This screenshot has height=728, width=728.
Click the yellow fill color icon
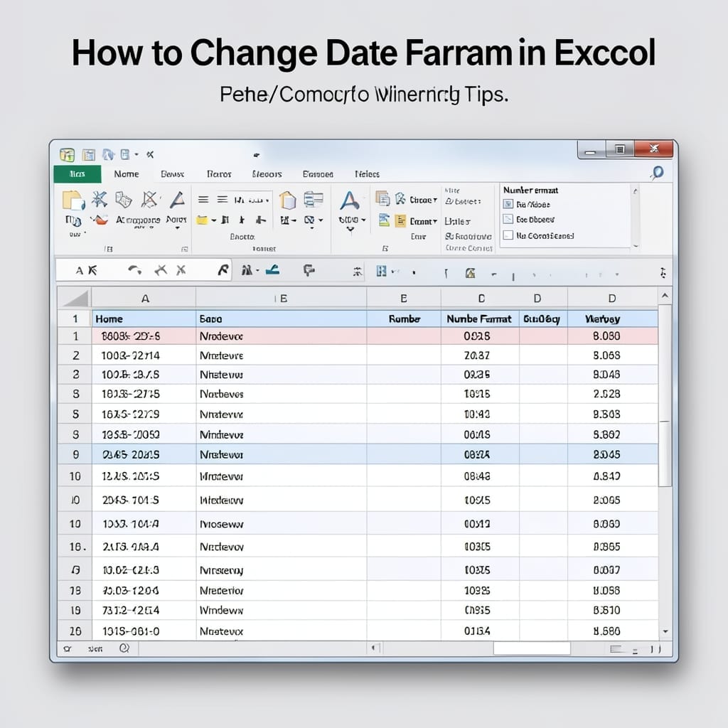point(202,220)
